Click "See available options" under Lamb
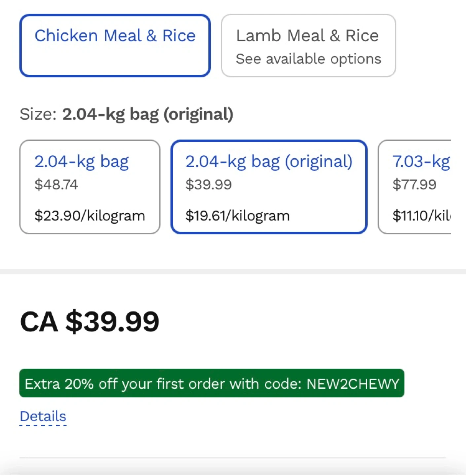 [308, 59]
